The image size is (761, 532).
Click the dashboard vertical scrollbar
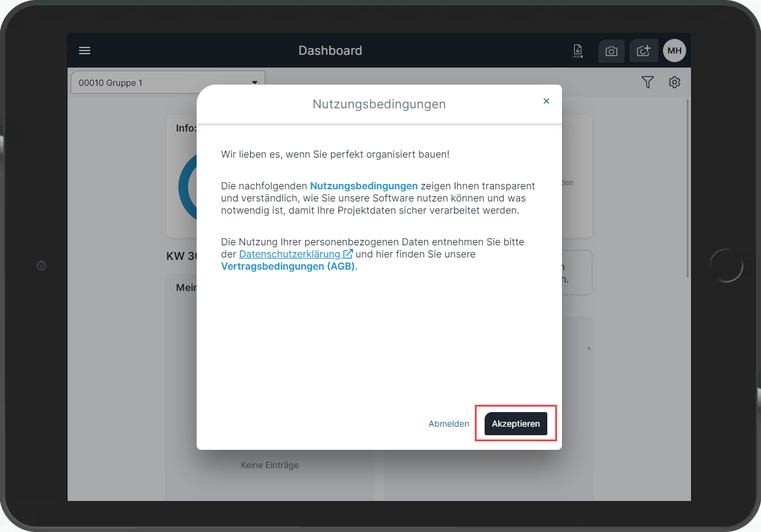coord(687,187)
